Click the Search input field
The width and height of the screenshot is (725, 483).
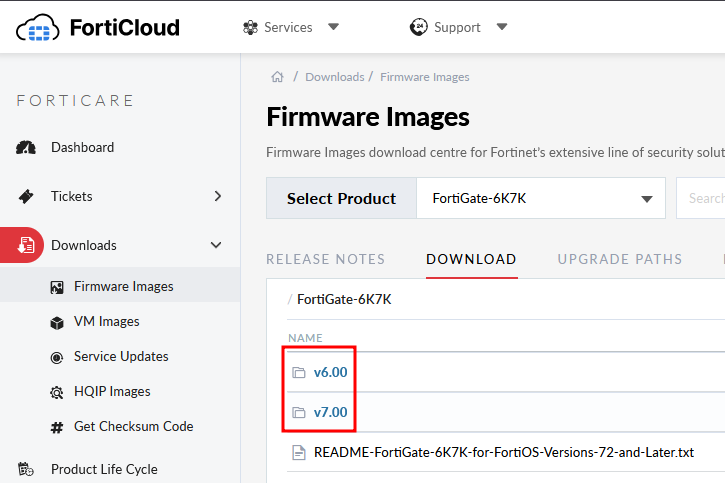click(702, 198)
